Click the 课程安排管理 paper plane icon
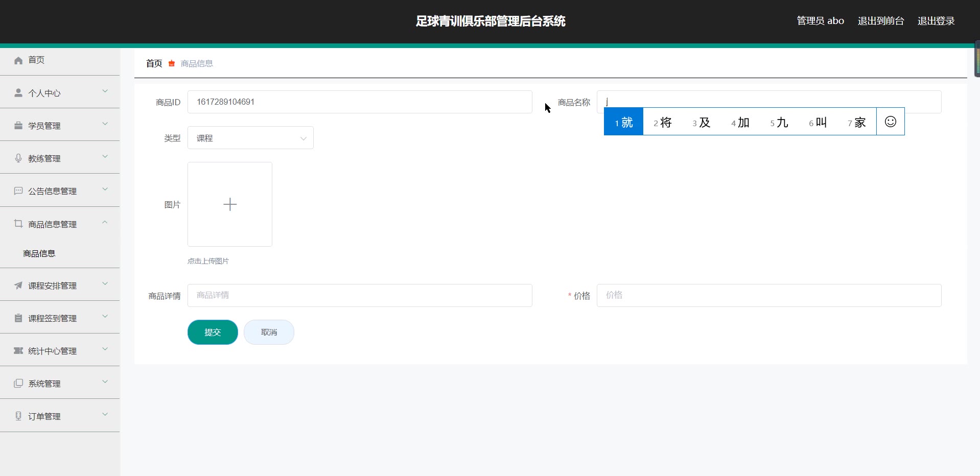Image resolution: width=980 pixels, height=476 pixels. [x=18, y=285]
